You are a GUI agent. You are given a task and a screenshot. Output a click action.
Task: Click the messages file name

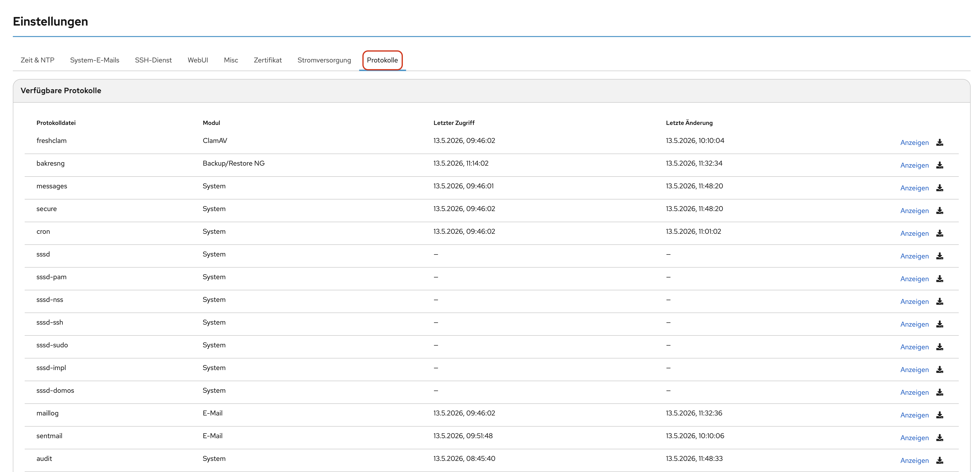52,186
